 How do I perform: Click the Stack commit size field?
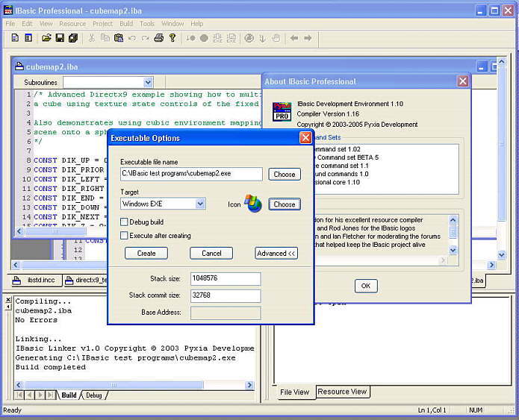226,295
